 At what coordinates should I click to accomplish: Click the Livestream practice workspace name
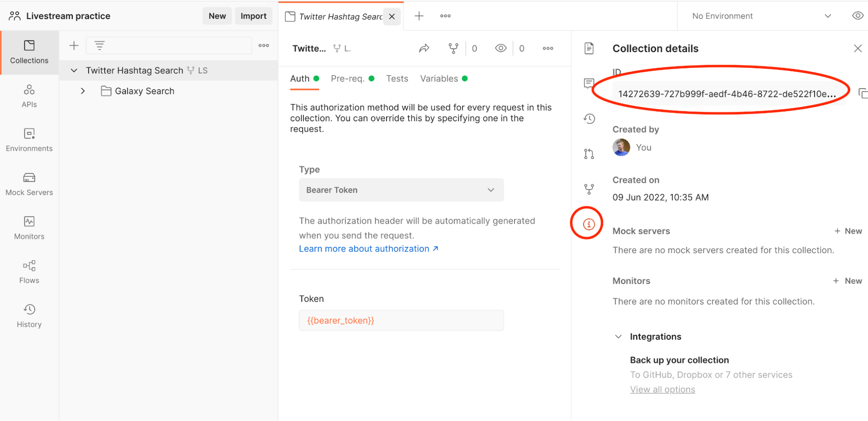(68, 16)
